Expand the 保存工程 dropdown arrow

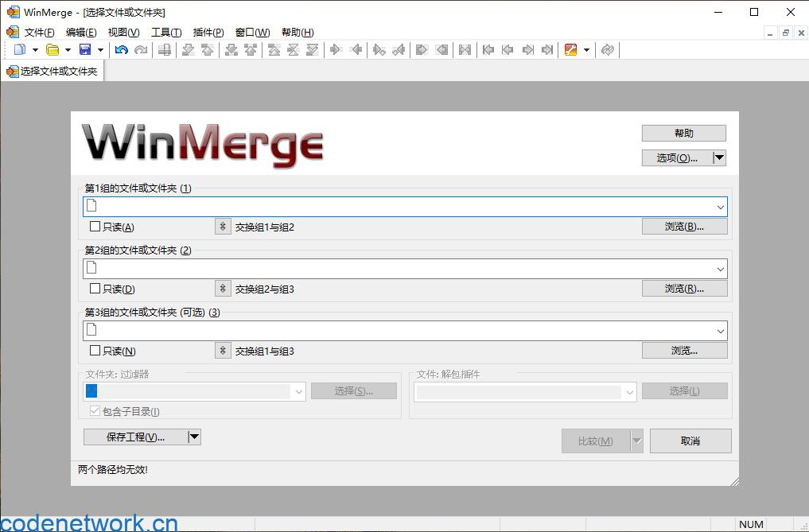[194, 437]
